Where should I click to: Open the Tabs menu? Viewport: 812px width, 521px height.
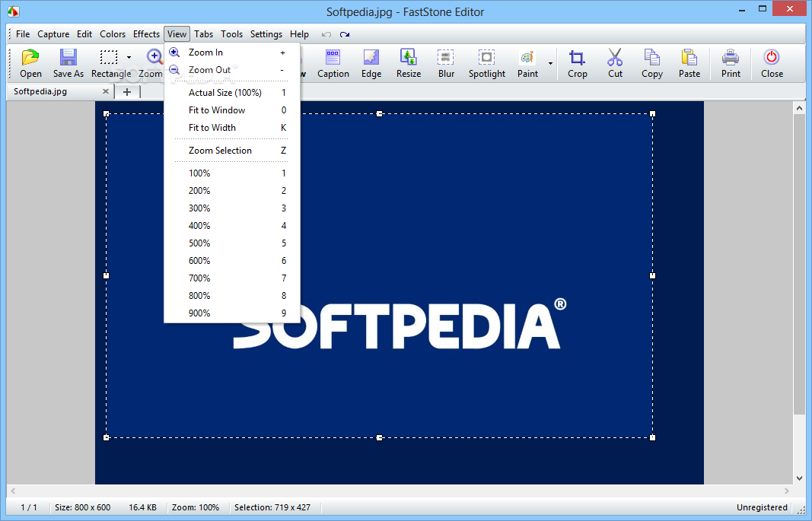(203, 34)
